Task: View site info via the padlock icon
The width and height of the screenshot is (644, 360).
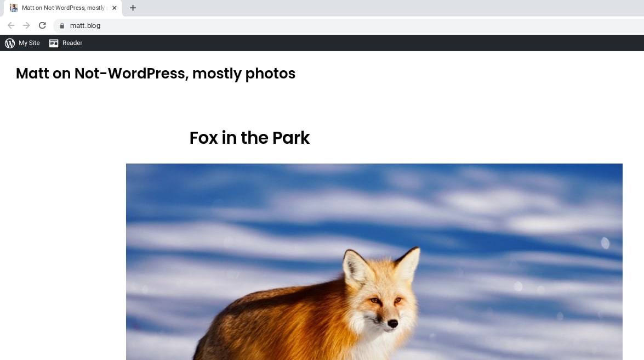Action: tap(62, 25)
